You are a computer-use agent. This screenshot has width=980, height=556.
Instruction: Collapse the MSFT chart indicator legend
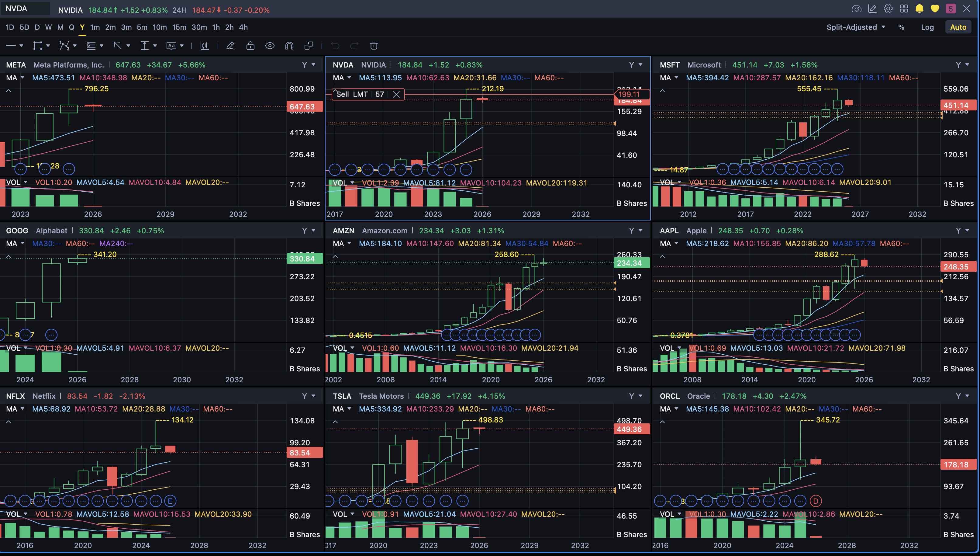662,91
